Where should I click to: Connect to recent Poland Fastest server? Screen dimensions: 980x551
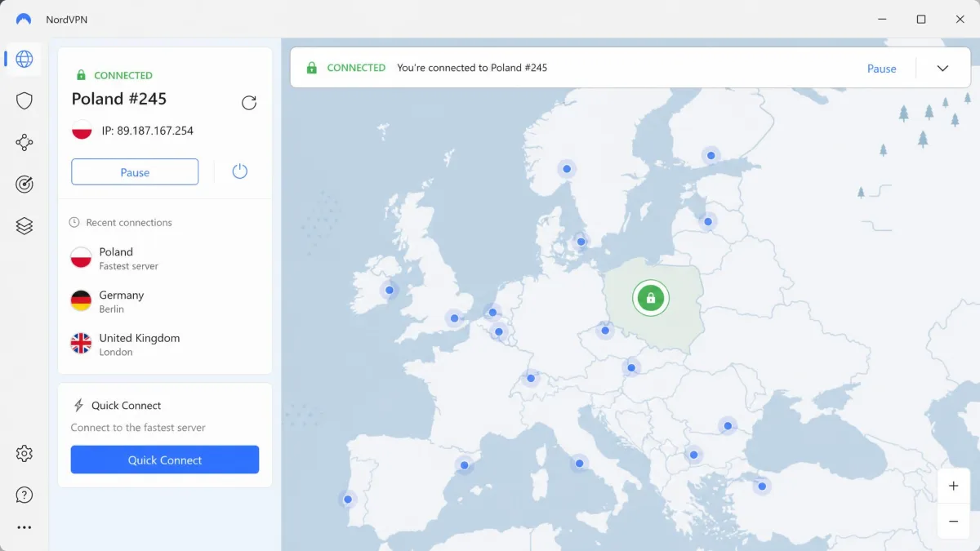pos(165,258)
